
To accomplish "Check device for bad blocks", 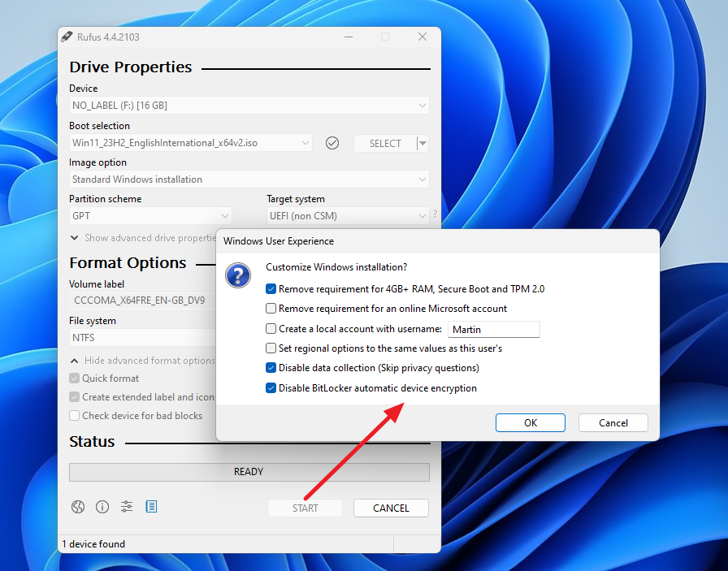I will (74, 415).
